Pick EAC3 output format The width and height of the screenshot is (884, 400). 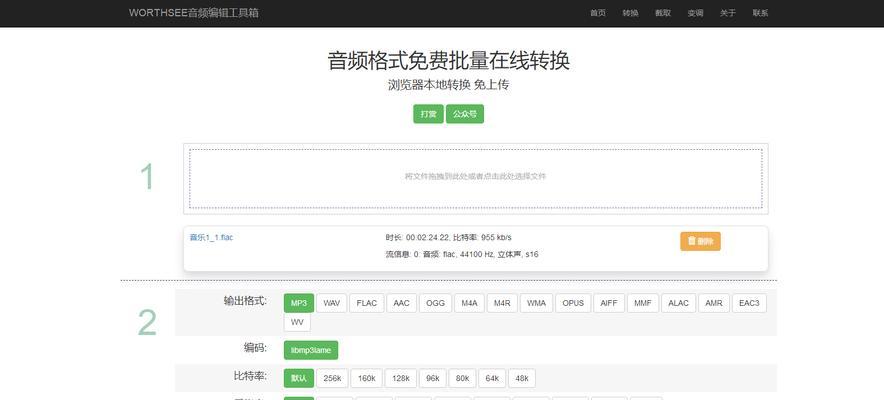[749, 303]
